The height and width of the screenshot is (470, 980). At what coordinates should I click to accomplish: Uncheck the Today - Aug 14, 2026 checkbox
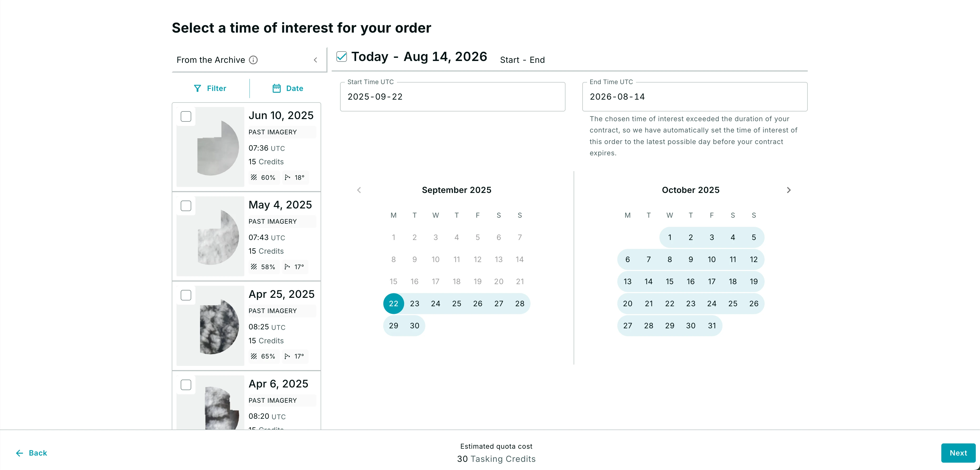(341, 56)
